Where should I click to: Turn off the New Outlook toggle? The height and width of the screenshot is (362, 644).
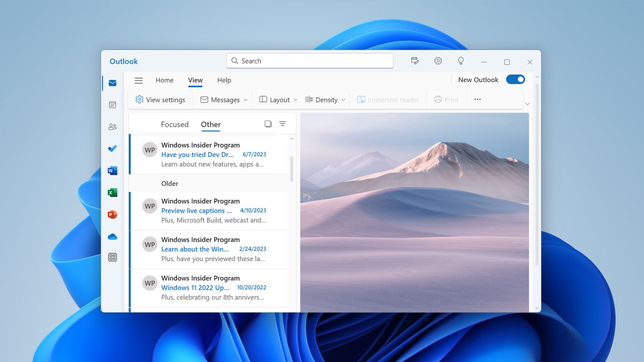(x=515, y=80)
